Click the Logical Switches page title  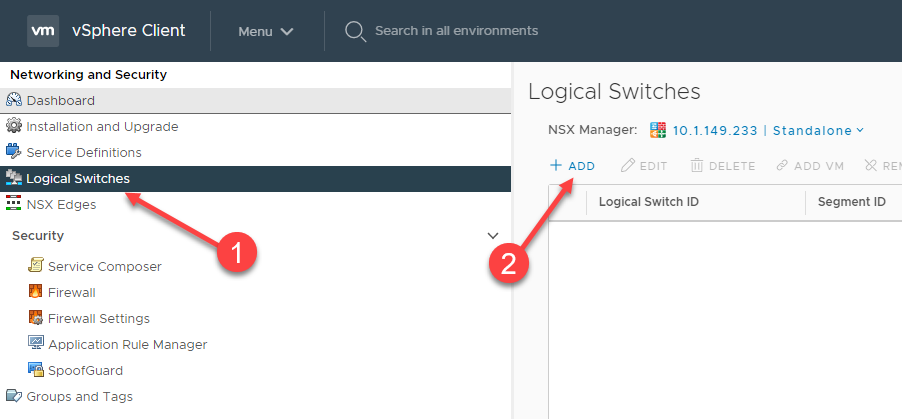[x=614, y=92]
